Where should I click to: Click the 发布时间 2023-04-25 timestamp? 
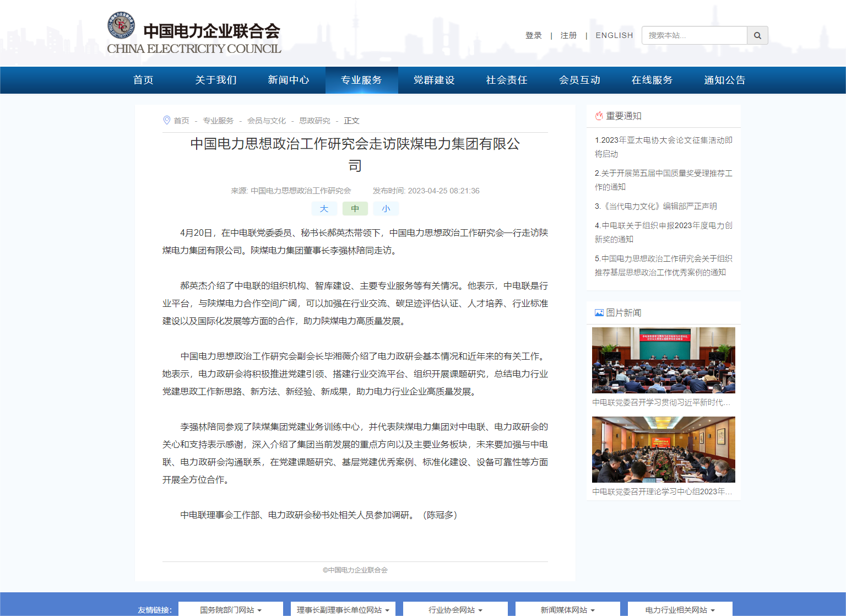pos(426,191)
